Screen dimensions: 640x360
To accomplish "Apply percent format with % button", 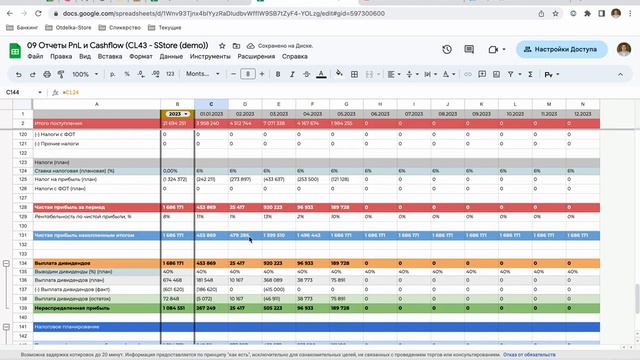I will pyautogui.click(x=127, y=74).
